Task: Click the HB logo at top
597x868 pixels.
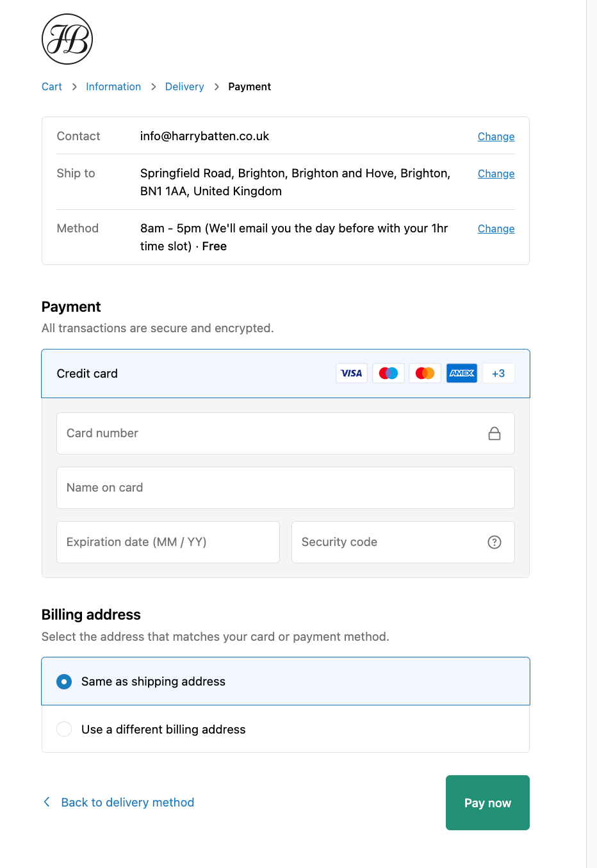Action: coord(67,39)
